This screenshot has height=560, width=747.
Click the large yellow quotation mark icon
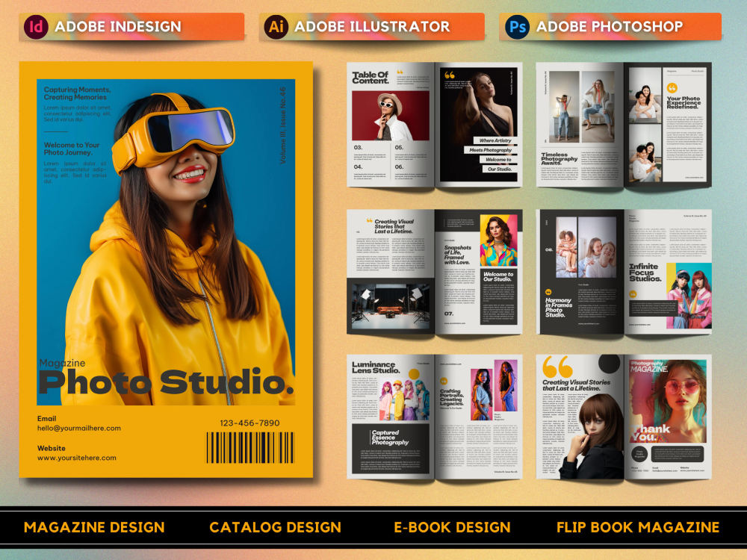pos(557,367)
